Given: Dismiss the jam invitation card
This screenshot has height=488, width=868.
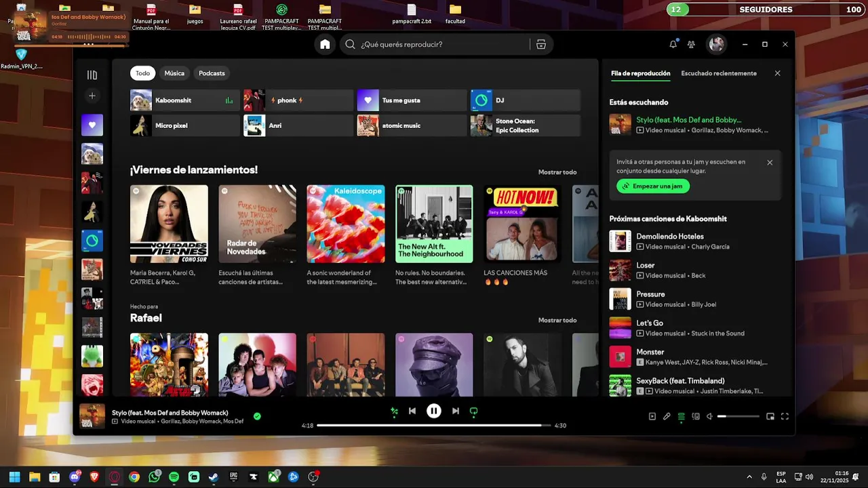Looking at the screenshot, I should pos(770,163).
